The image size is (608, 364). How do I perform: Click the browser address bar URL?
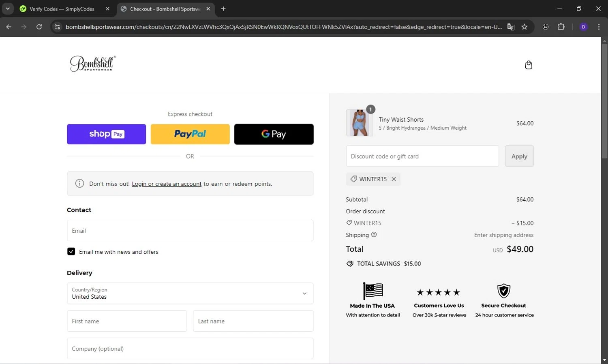coord(283,27)
